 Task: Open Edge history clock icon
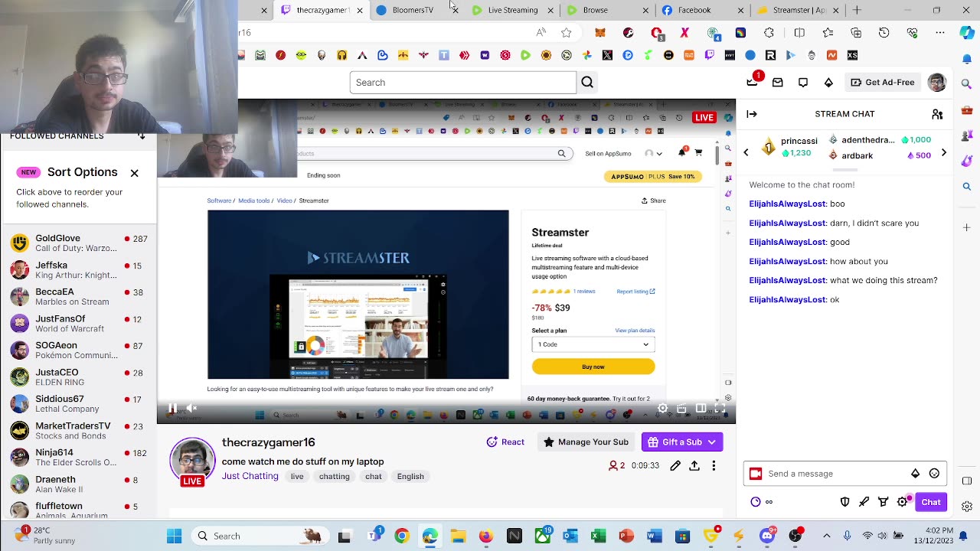point(884,33)
